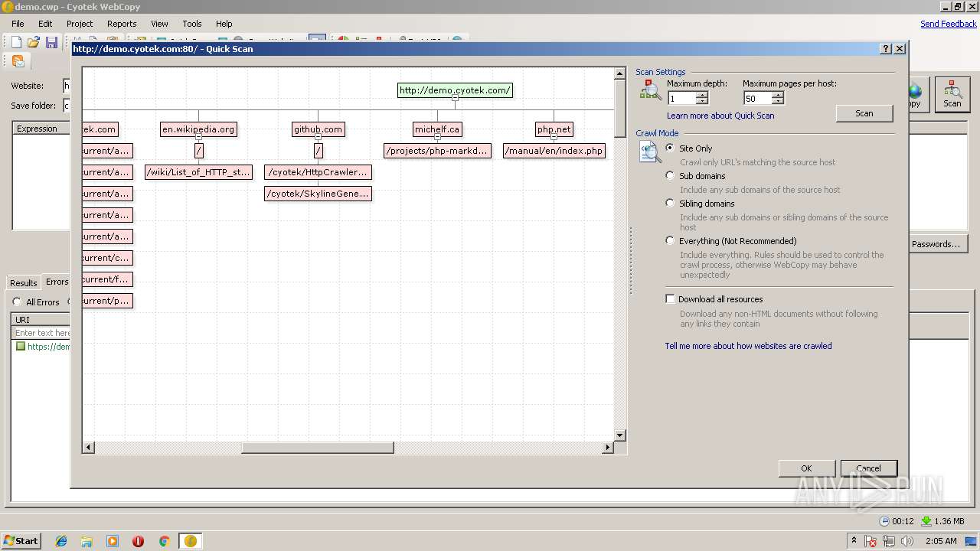The height and width of the screenshot is (551, 980).
Task: Select the Cyotek WebCopy taskbar button
Action: pyautogui.click(x=191, y=541)
